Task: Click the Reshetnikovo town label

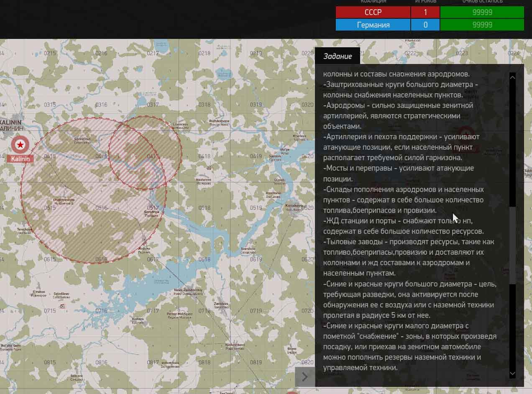Action: [x=235, y=346]
